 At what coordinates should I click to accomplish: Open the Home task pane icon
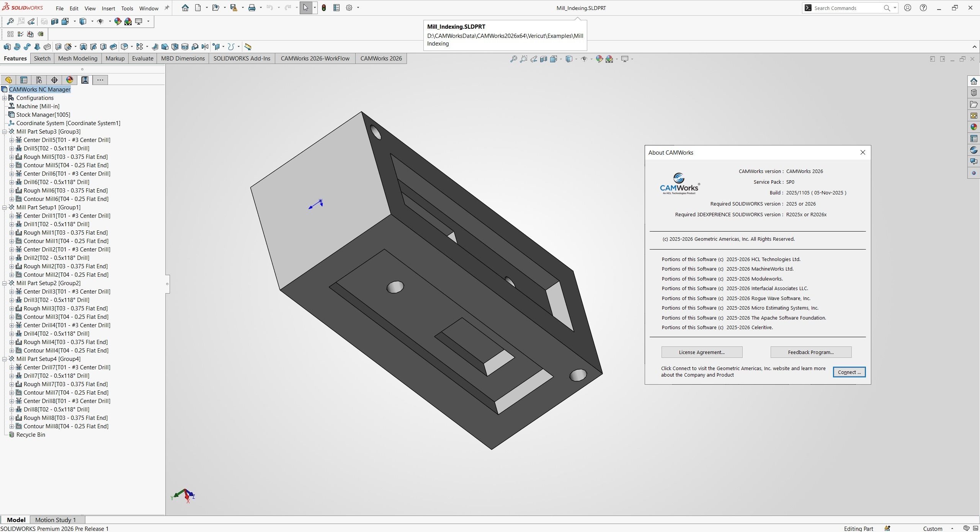(x=974, y=81)
